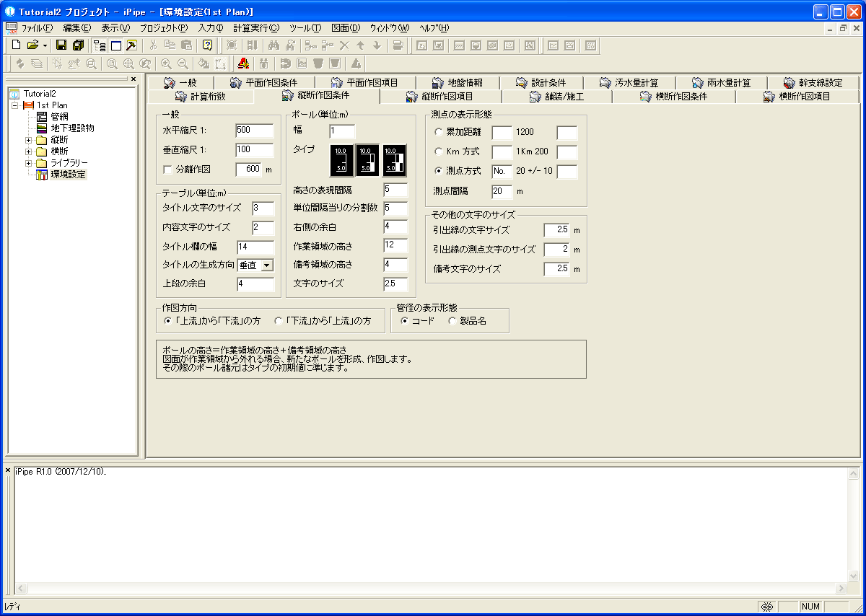
Task: Switch to the 縦断作図項目 tab
Action: (440, 96)
